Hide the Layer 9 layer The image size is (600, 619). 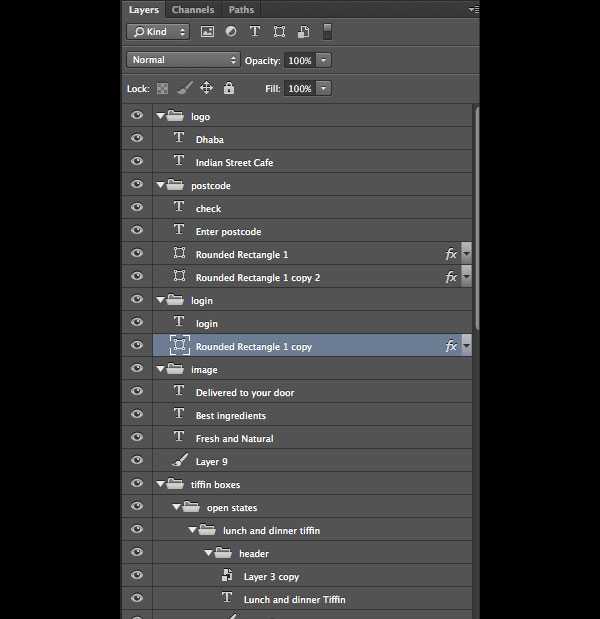tap(137, 461)
